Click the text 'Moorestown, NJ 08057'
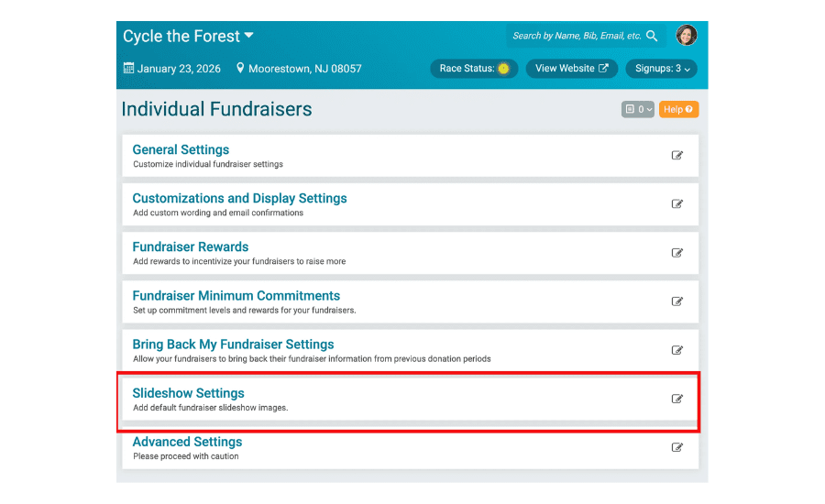Screen dimensions: 825x504 point(304,69)
